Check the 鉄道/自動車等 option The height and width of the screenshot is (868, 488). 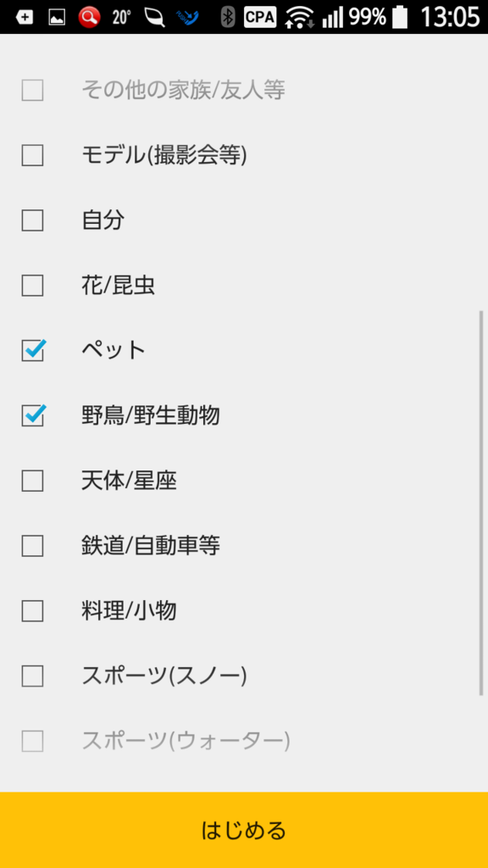click(32, 546)
